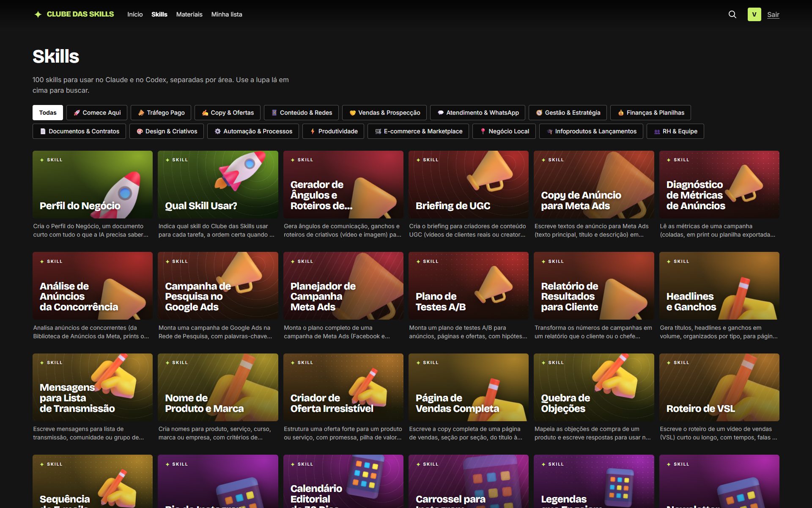Viewport: 812px width, 508px height.
Task: Open Plano de Testes A/B card
Action: [x=469, y=286]
